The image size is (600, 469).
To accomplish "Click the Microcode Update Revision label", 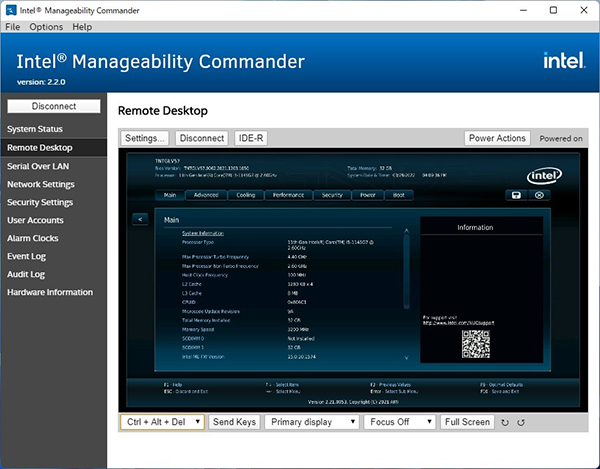I will [x=211, y=311].
